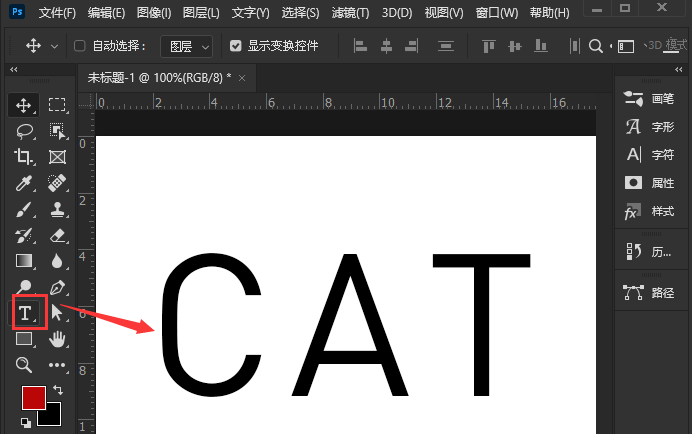Viewport: 692px width, 434px height.
Task: Click the black background color swatch
Action: point(52,417)
